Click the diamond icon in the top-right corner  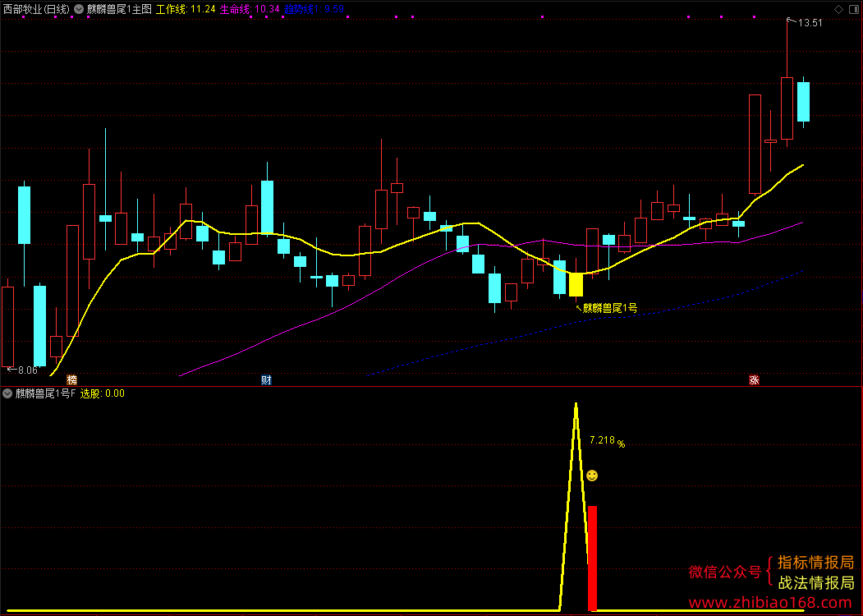pyautogui.click(x=838, y=9)
